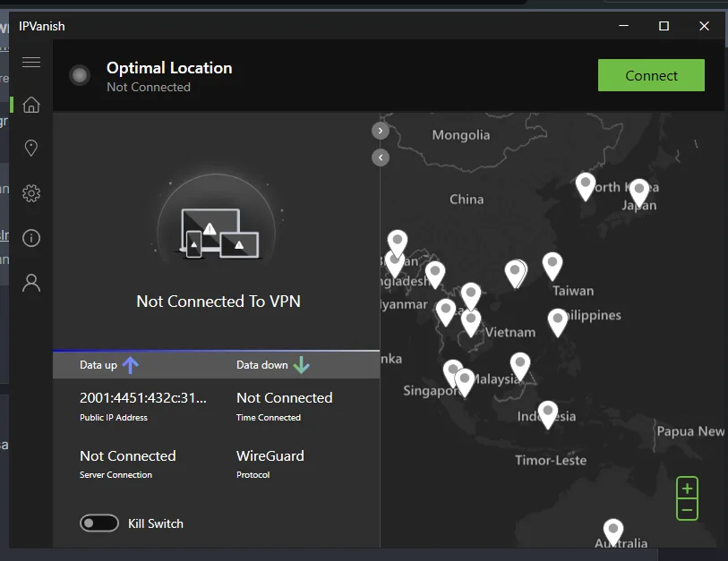Open Settings gear in sidebar
The height and width of the screenshot is (561, 728).
tap(31, 193)
